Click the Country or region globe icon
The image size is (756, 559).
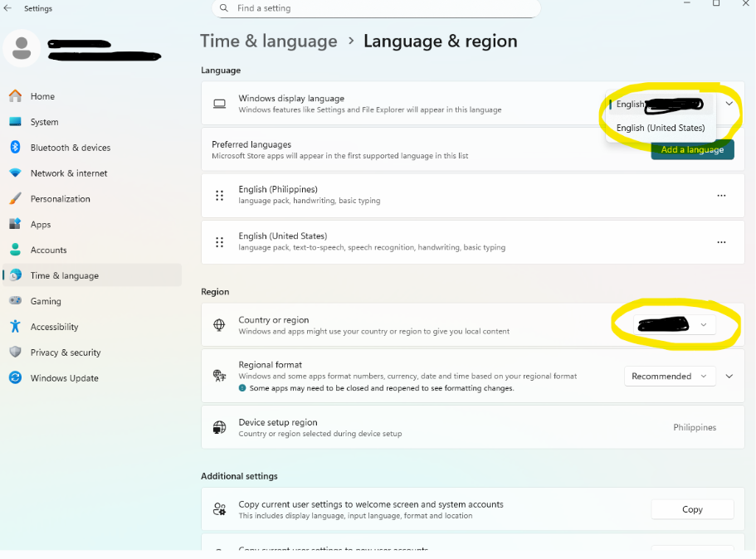coord(219,325)
